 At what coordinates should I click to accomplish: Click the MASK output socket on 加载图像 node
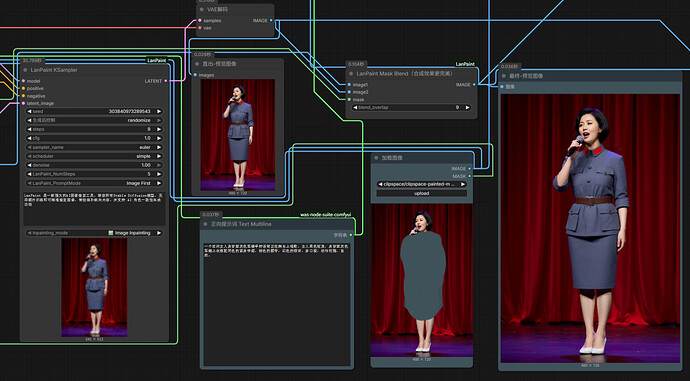tap(470, 176)
